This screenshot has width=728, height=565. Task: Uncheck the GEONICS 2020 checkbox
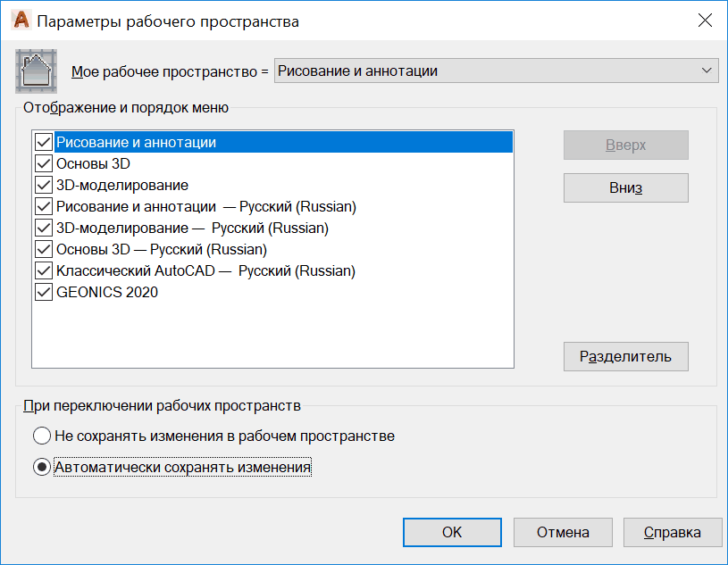[44, 293]
